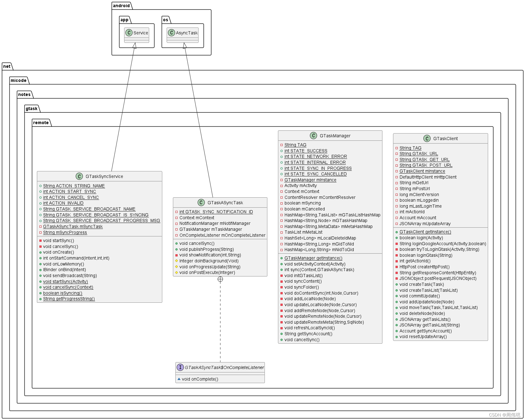Click the red square before void startSync()
This screenshot has height=420, width=525.
click(x=41, y=240)
